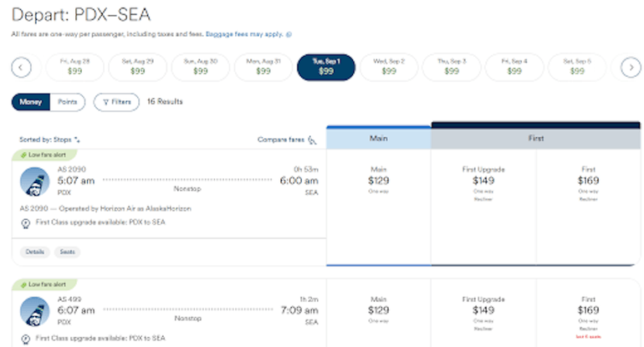The image size is (644, 347).
Task: Open the Baggage fees may apply link
Action: tap(244, 35)
